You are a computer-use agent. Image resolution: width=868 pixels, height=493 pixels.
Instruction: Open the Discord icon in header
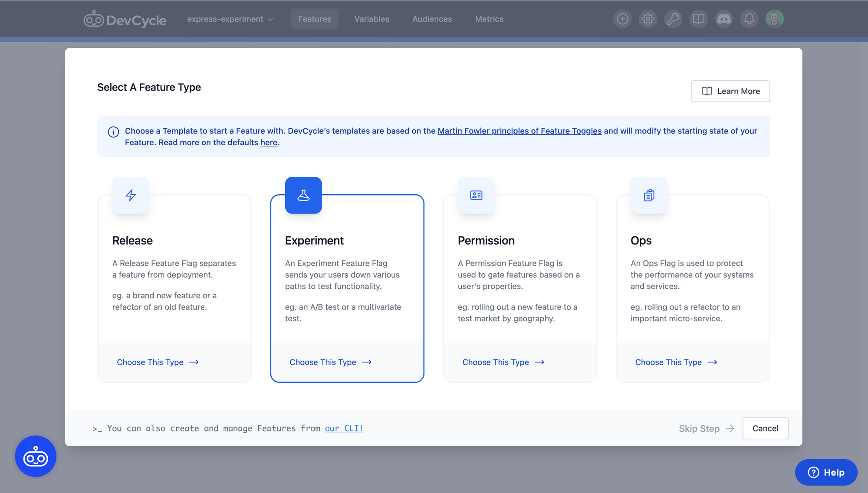(x=724, y=19)
